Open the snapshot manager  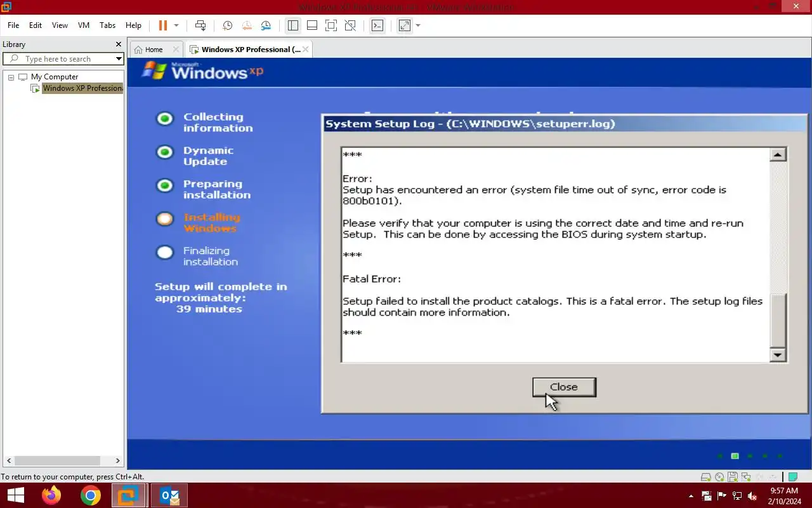[266, 25]
